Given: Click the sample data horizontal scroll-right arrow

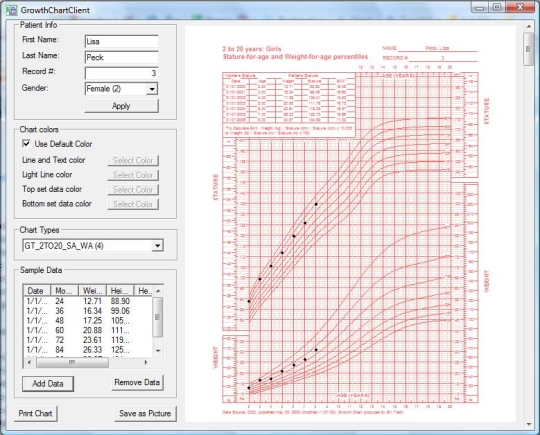Looking at the screenshot, I should [146, 362].
